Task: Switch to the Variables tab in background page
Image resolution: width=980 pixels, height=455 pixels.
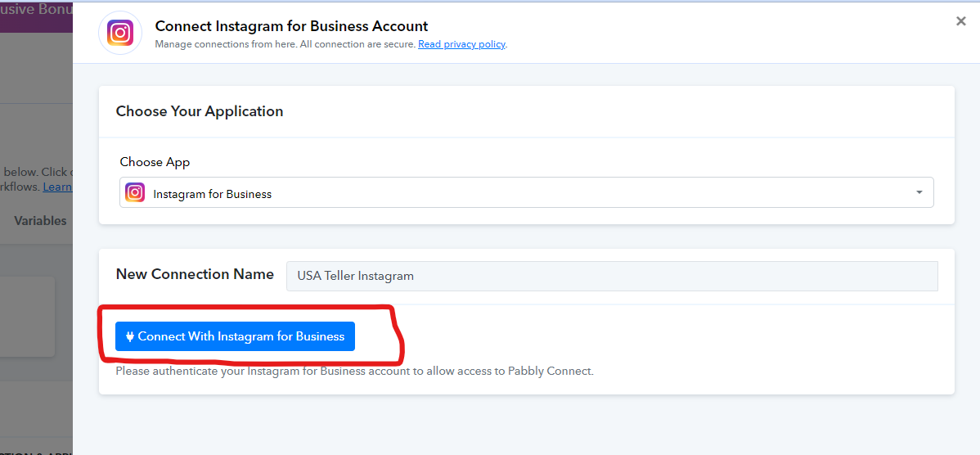Action: point(40,221)
